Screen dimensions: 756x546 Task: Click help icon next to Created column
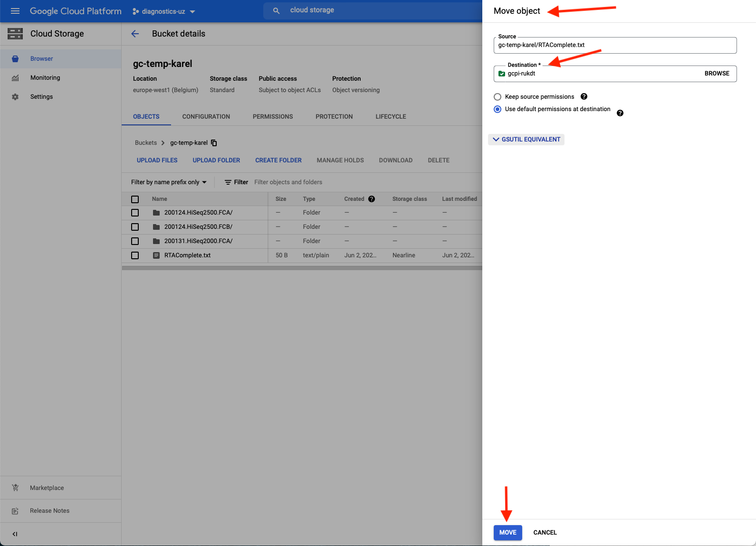(x=372, y=199)
